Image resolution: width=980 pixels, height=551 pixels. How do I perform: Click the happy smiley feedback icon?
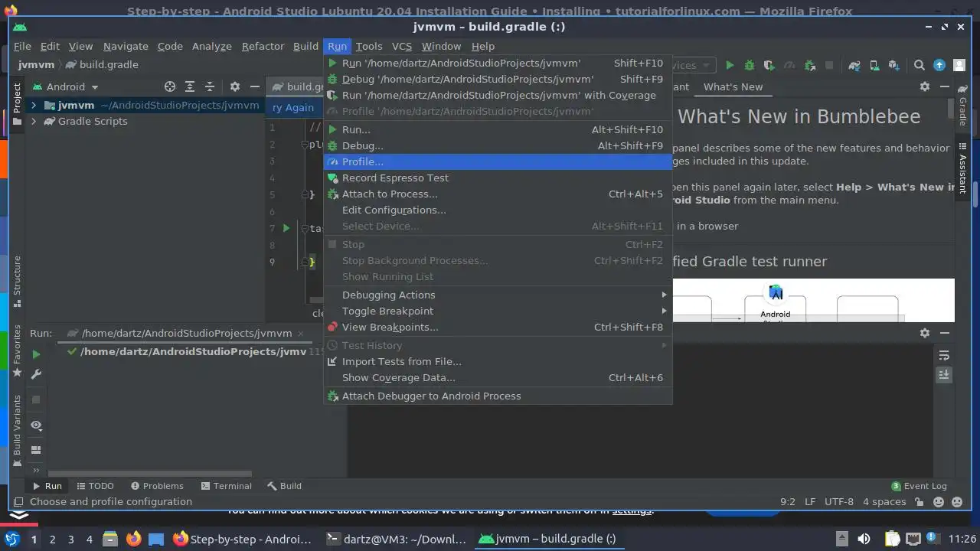[x=938, y=502]
